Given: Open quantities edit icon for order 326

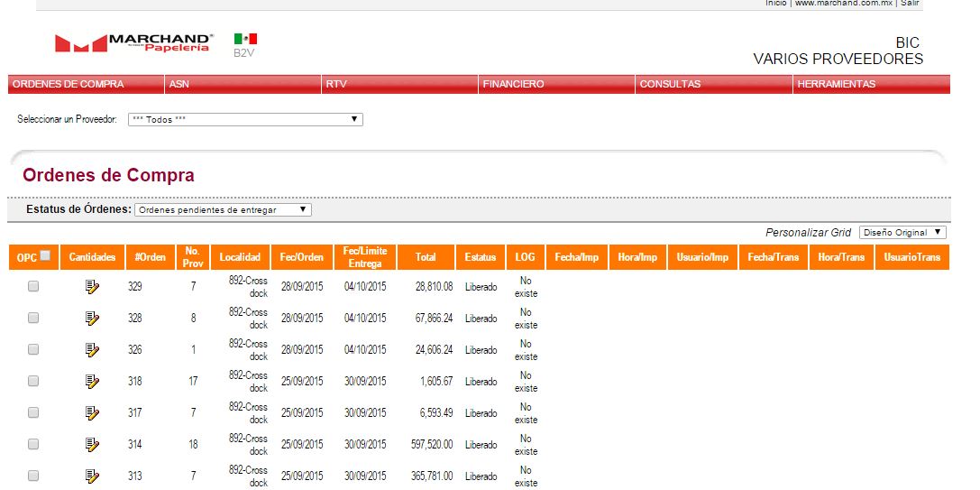Looking at the screenshot, I should 92,350.
